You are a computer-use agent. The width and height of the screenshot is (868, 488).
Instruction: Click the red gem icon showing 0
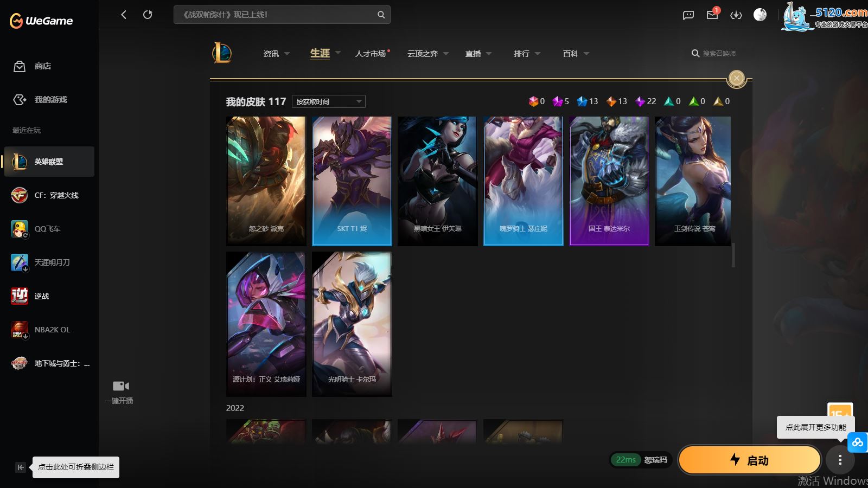[x=533, y=101]
